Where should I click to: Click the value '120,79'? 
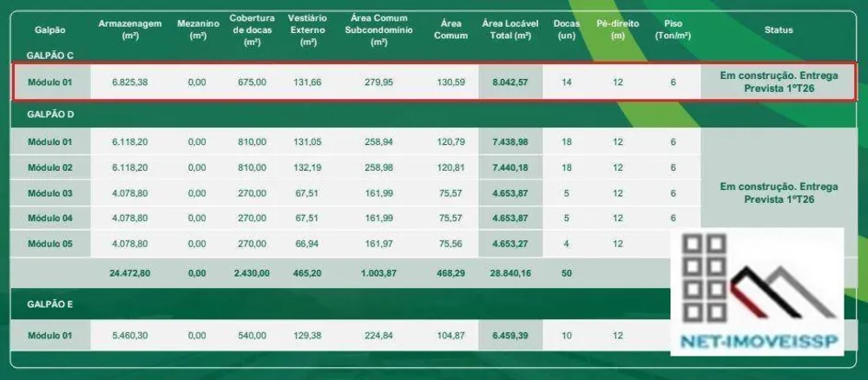point(451,142)
